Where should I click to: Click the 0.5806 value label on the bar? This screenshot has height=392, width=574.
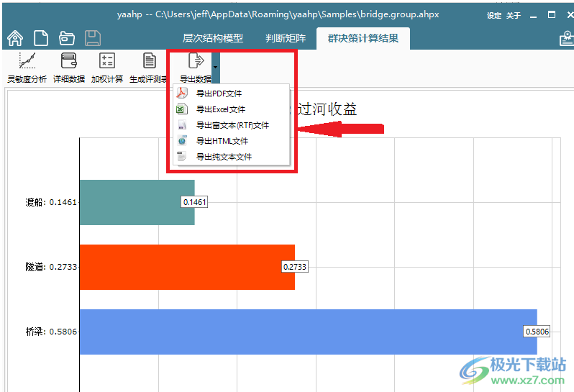pyautogui.click(x=537, y=332)
